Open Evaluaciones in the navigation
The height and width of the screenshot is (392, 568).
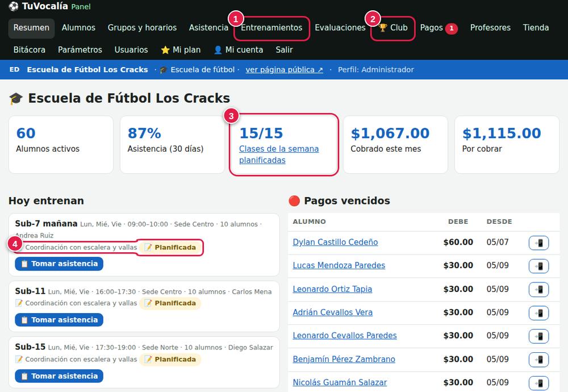click(x=340, y=28)
